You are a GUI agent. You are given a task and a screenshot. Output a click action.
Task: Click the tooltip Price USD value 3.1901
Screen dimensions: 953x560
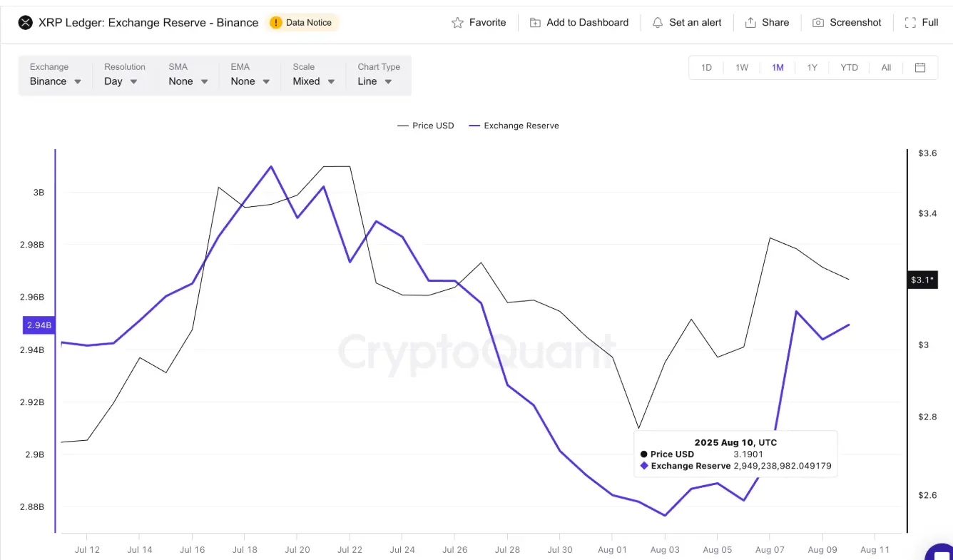[x=748, y=454]
